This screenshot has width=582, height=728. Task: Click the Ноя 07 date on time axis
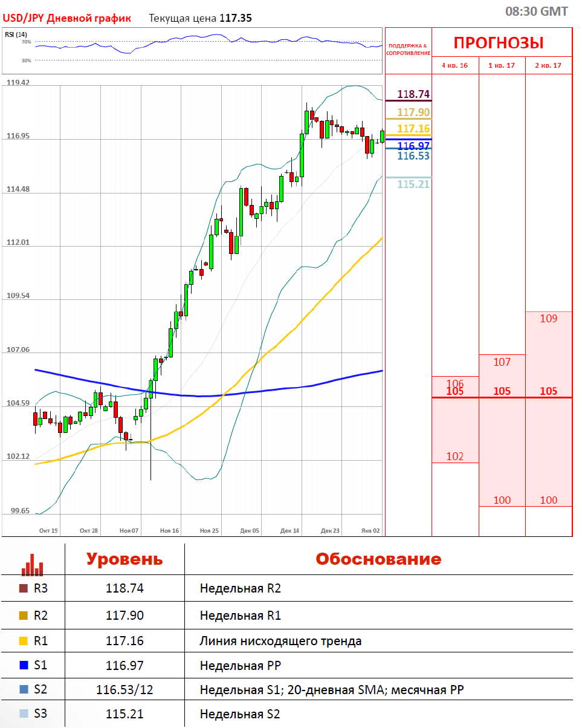[x=129, y=531]
